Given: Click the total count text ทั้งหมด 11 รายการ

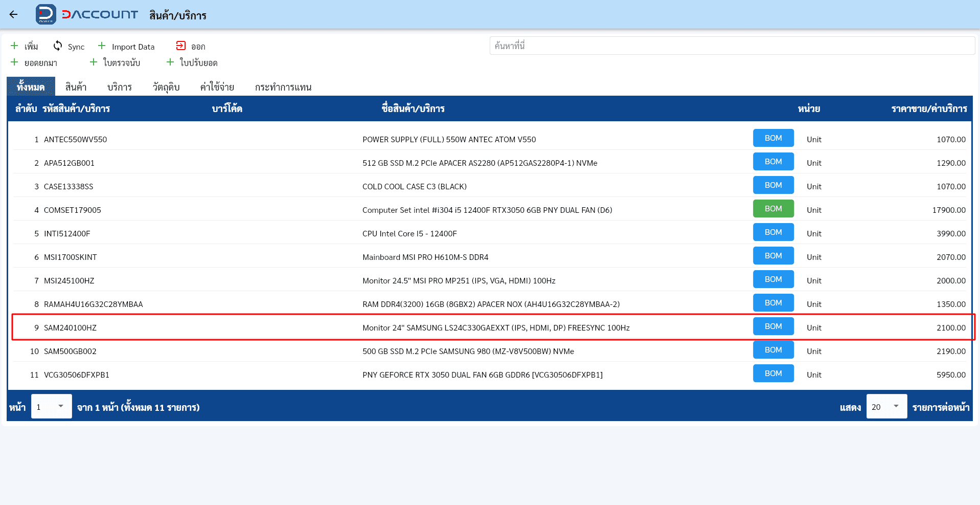Looking at the screenshot, I should [160, 408].
